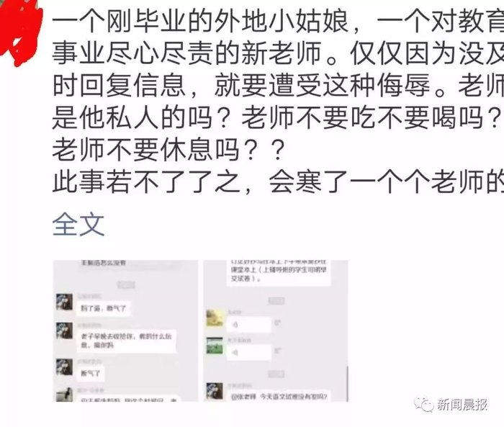Viewport: 504px width, 427px height.
Task: Tap the 课堂本上 message bubble in right screenshot
Action: point(279,273)
